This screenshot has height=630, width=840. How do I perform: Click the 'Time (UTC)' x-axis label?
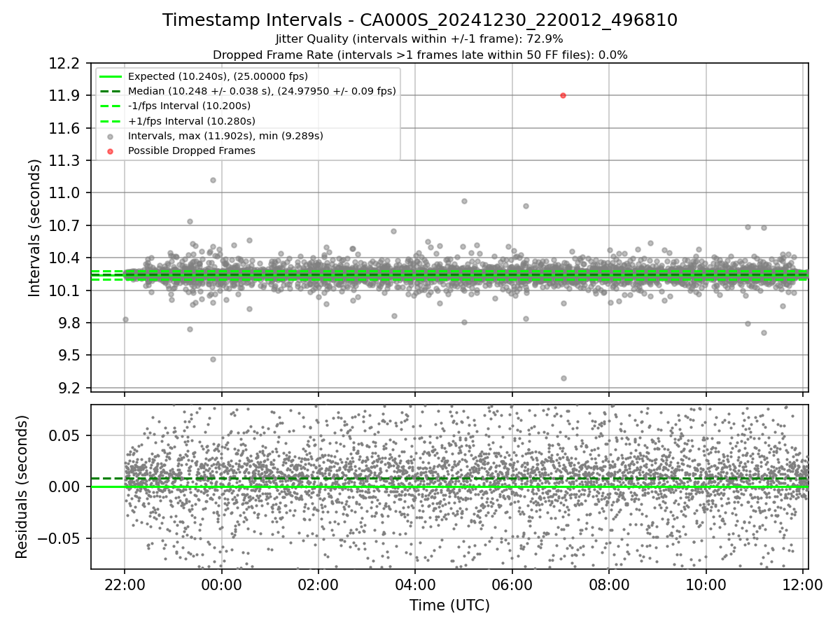click(x=449, y=605)
